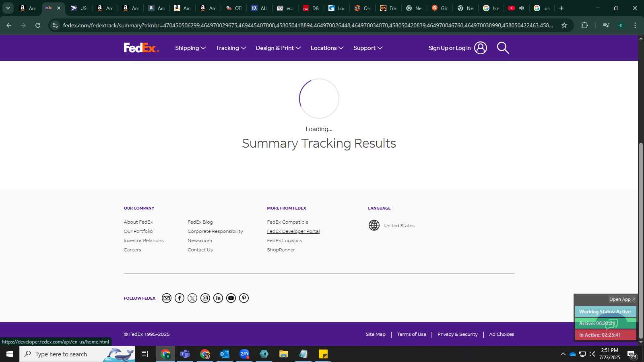Open FedEx Compatible link
This screenshot has width=644, height=362.
(x=287, y=222)
